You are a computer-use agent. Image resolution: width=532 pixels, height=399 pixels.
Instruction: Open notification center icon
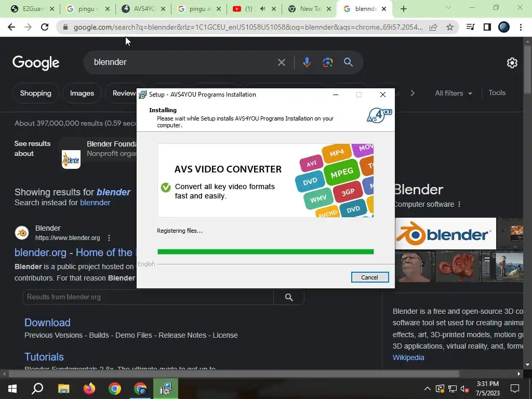(x=515, y=389)
